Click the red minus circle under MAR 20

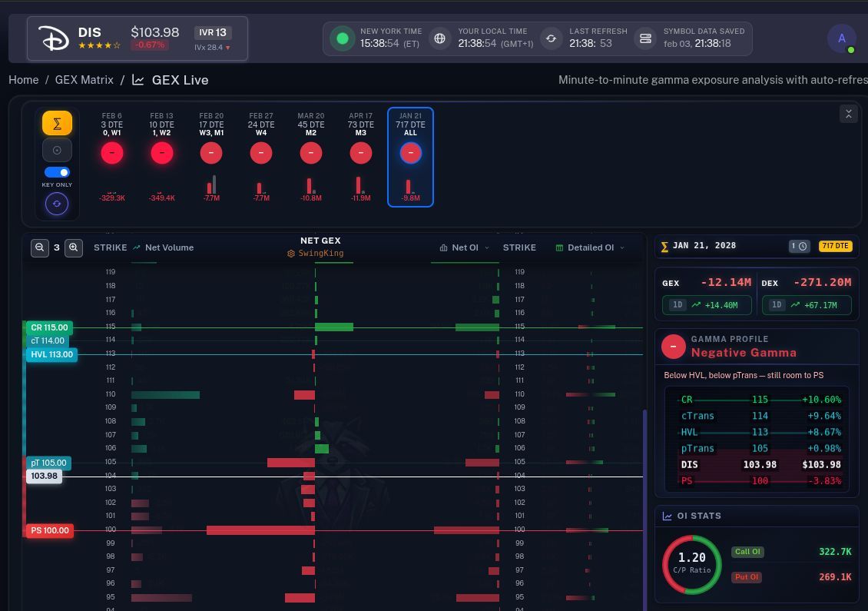tap(311, 154)
